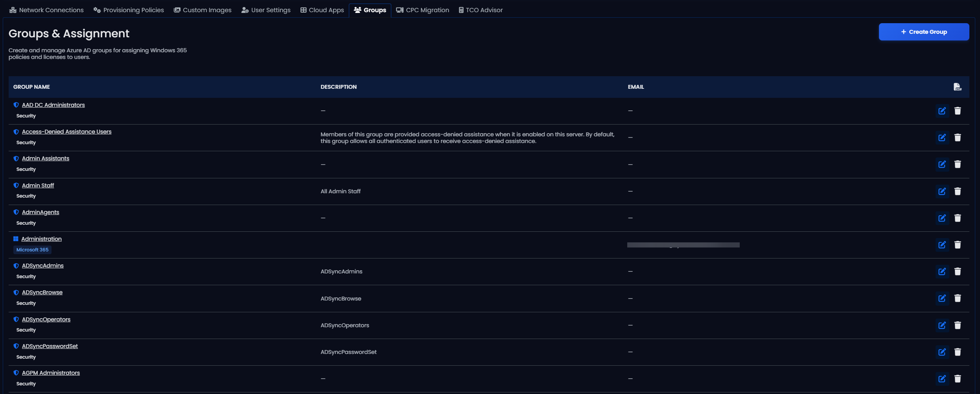Delete the Admin Staff group
The width and height of the screenshot is (980, 394).
958,191
